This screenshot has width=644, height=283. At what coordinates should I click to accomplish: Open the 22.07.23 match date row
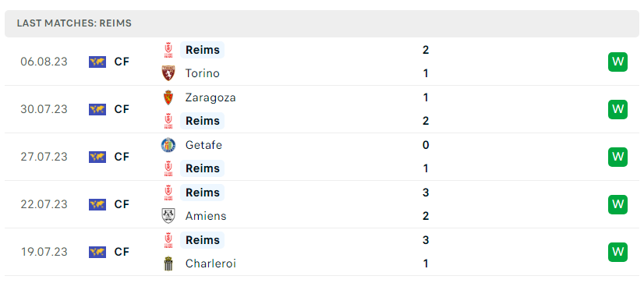pyautogui.click(x=322, y=204)
